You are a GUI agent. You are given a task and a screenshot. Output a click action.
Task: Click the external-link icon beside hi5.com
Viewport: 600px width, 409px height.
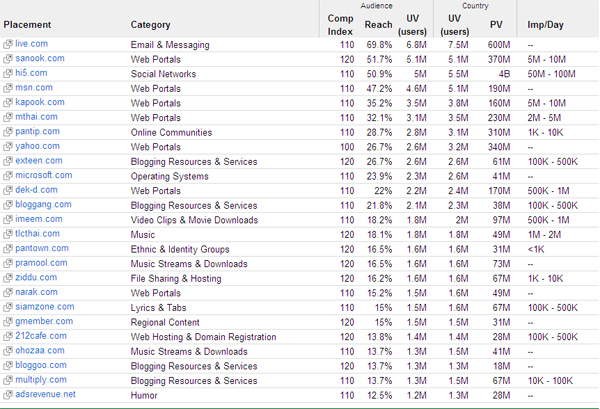[8, 73]
